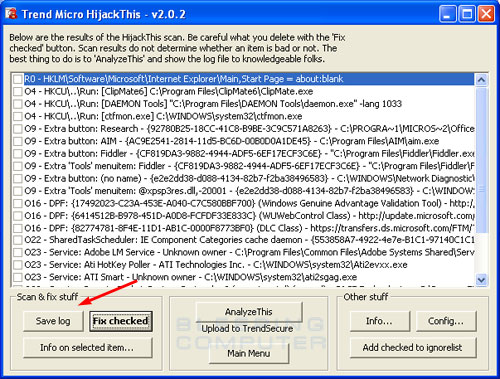
Task: Check the ATI Smart service entry
Action: pos(18,277)
